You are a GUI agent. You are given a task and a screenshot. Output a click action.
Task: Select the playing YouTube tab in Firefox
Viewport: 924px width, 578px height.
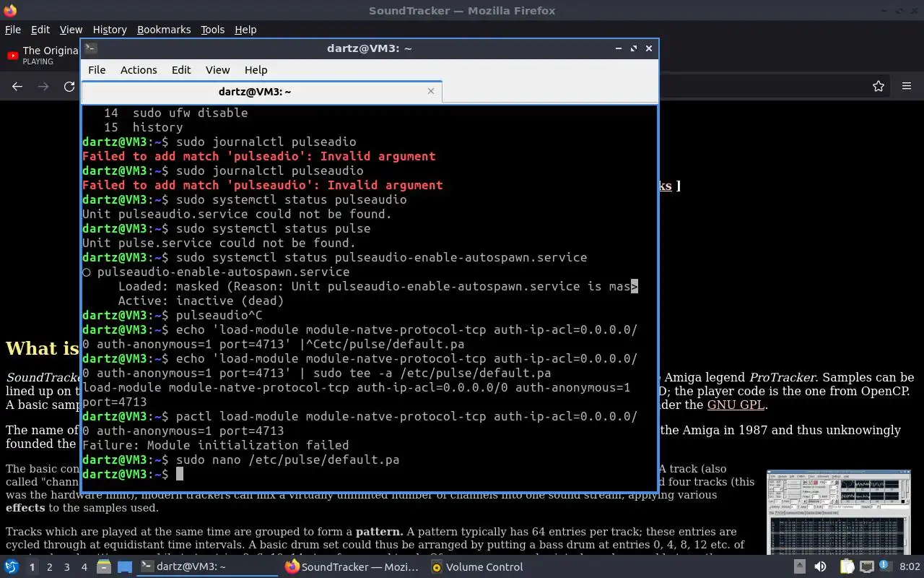click(42, 56)
